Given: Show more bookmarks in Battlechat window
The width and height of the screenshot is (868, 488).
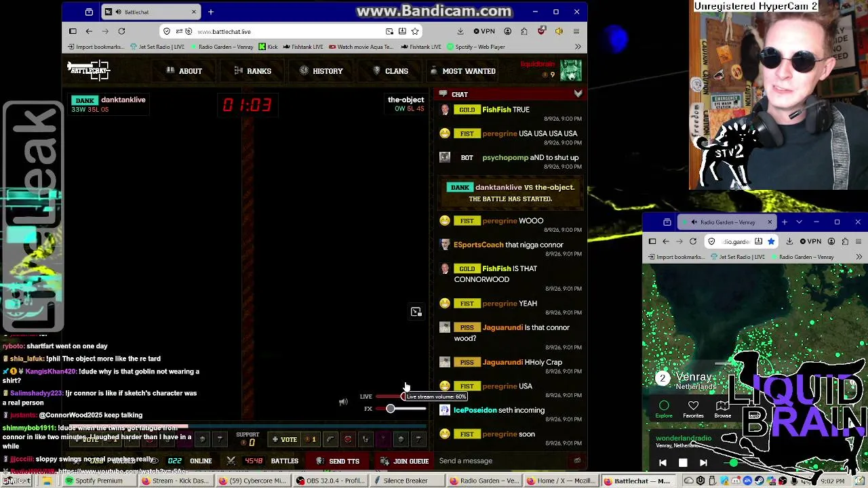Looking at the screenshot, I should (578, 47).
